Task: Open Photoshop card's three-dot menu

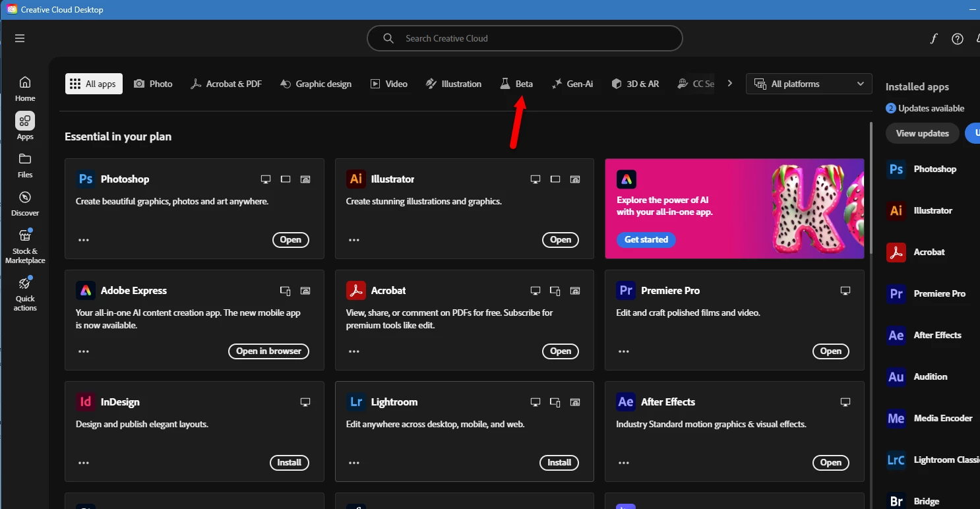Action: [x=84, y=240]
